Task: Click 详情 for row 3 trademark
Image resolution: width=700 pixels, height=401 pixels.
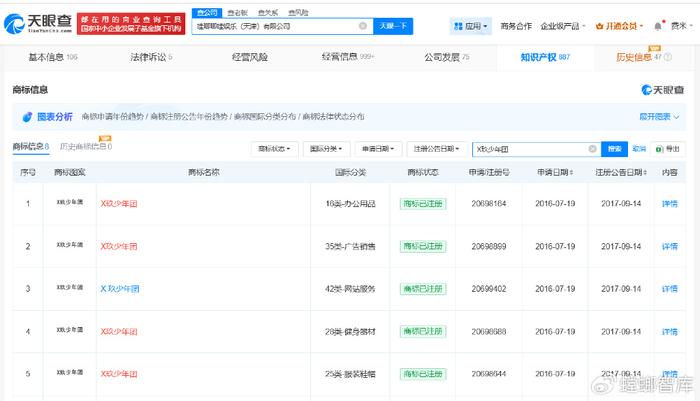Action: [x=670, y=289]
